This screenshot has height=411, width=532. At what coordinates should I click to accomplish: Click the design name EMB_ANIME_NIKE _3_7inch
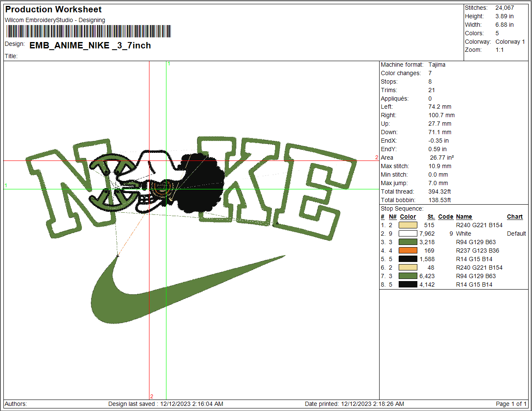click(x=90, y=45)
